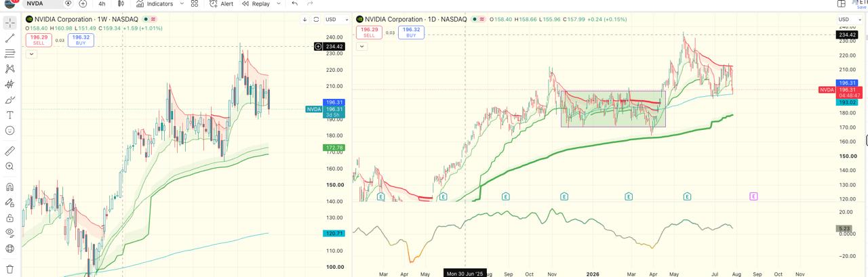Click the cyan 120.71 label on weekly price axis
868x277 pixels.
(334, 233)
